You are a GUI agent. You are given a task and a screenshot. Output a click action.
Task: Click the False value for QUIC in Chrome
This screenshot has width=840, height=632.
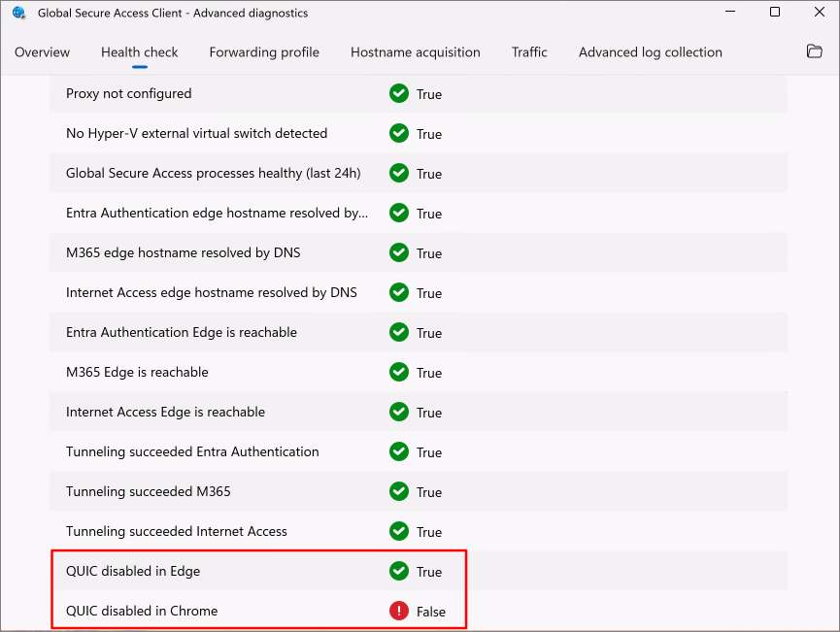click(x=431, y=612)
